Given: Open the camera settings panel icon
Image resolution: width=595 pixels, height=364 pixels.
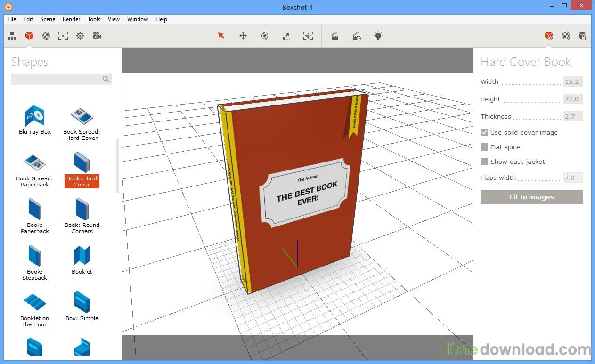Looking at the screenshot, I should click(x=97, y=36).
